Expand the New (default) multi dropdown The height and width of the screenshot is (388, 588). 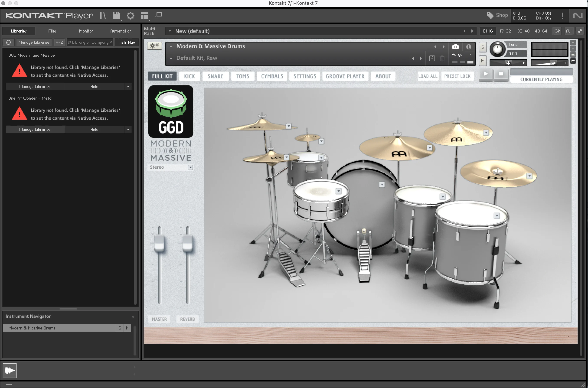pyautogui.click(x=170, y=31)
